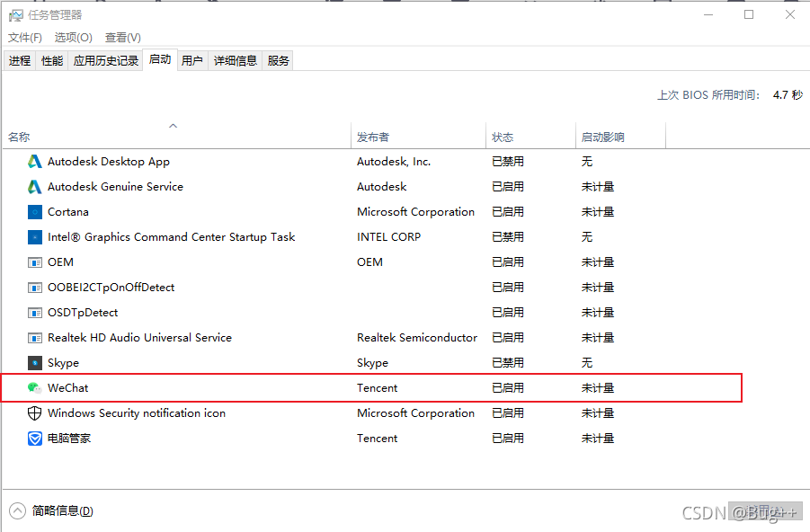Click publisher INTEL CORP cell
The image size is (810, 532).
coord(388,237)
